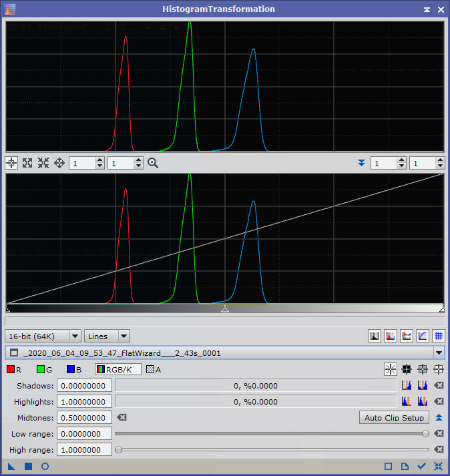Select the A alpha channel tab
450x476 pixels.
click(x=154, y=369)
